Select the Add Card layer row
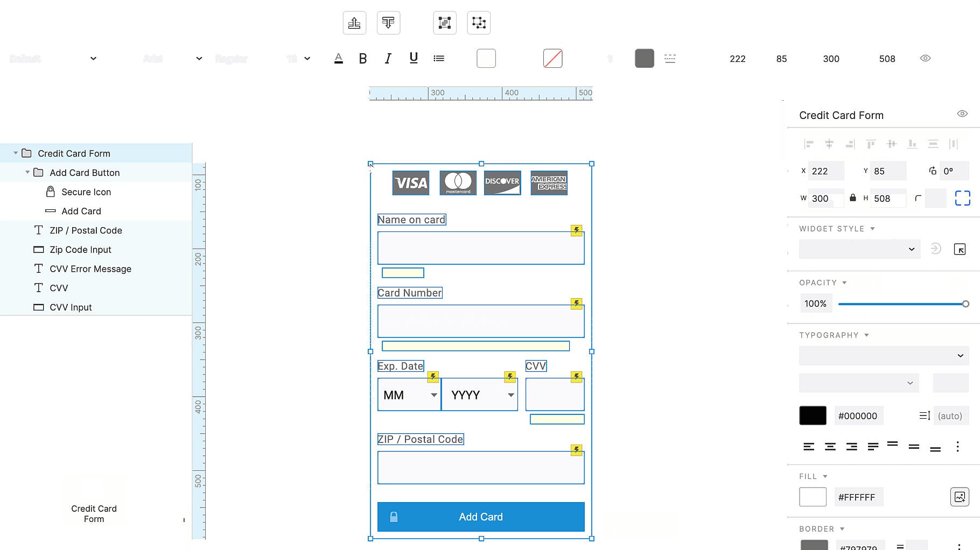This screenshot has width=980, height=550. tap(96, 211)
